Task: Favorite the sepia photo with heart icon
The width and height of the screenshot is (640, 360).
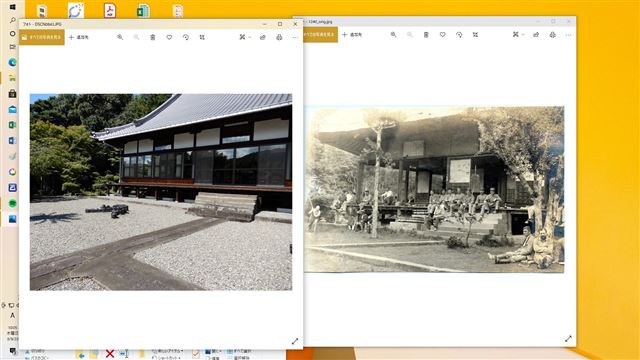Action: click(442, 35)
